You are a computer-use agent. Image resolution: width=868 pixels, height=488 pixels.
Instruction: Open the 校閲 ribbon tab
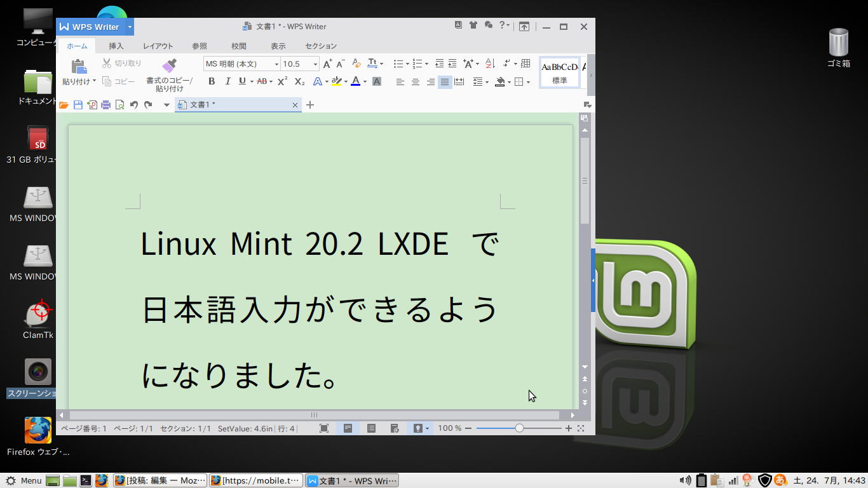tap(239, 46)
